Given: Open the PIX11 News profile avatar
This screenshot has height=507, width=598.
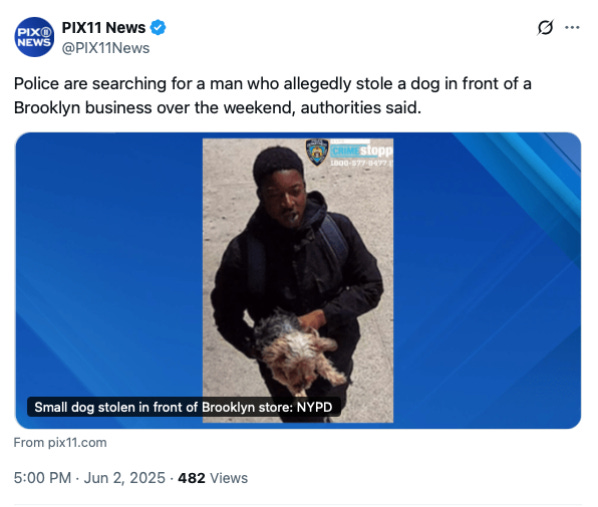Looking at the screenshot, I should coord(34,37).
